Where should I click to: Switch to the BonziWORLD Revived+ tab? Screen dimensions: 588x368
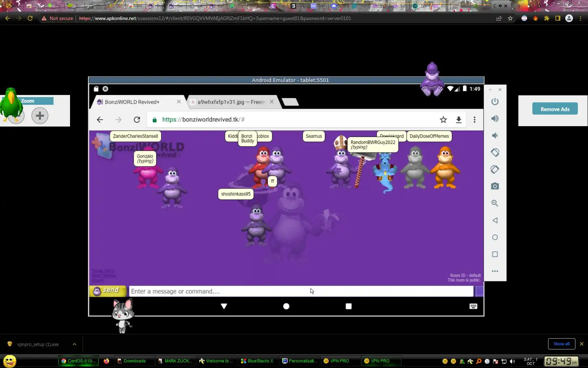click(132, 102)
